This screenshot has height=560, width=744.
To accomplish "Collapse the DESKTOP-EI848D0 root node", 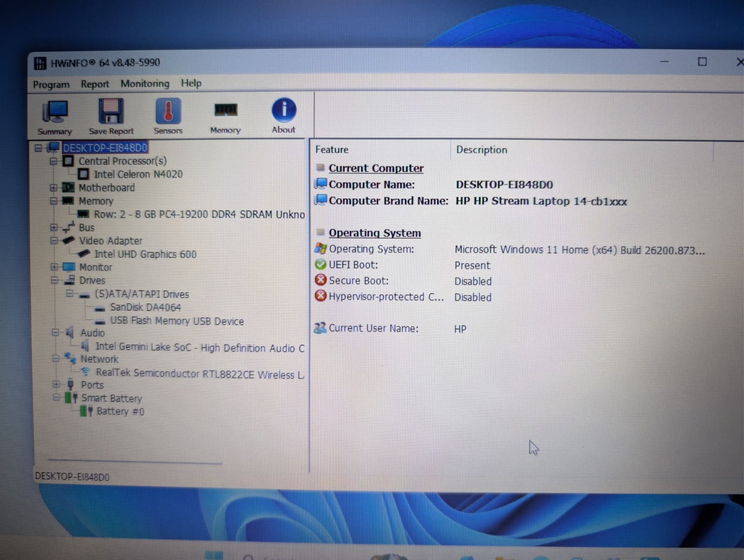I will tap(39, 148).
